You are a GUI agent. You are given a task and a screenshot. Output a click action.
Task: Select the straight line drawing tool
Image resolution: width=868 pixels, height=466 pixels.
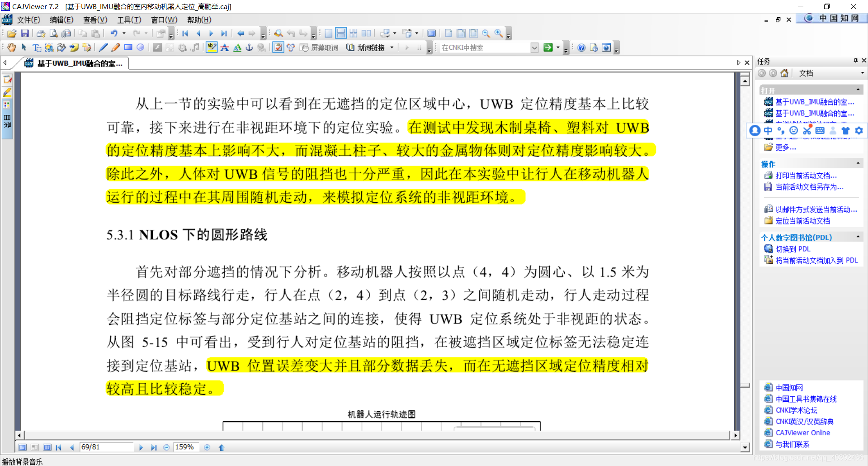tap(103, 48)
